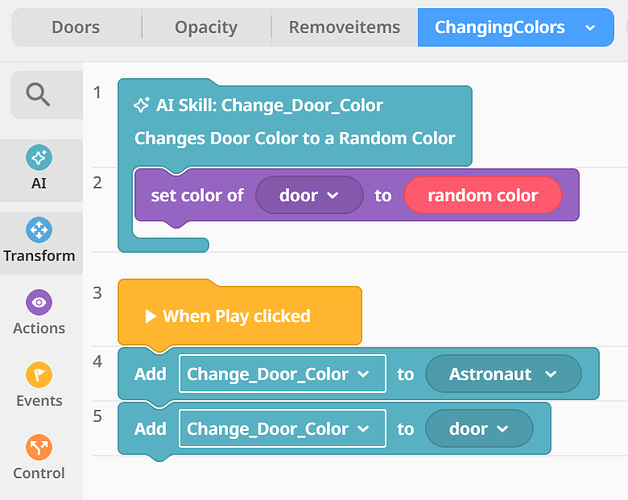Open the AI blocks category
Screen dimensions: 628x500
[39, 168]
